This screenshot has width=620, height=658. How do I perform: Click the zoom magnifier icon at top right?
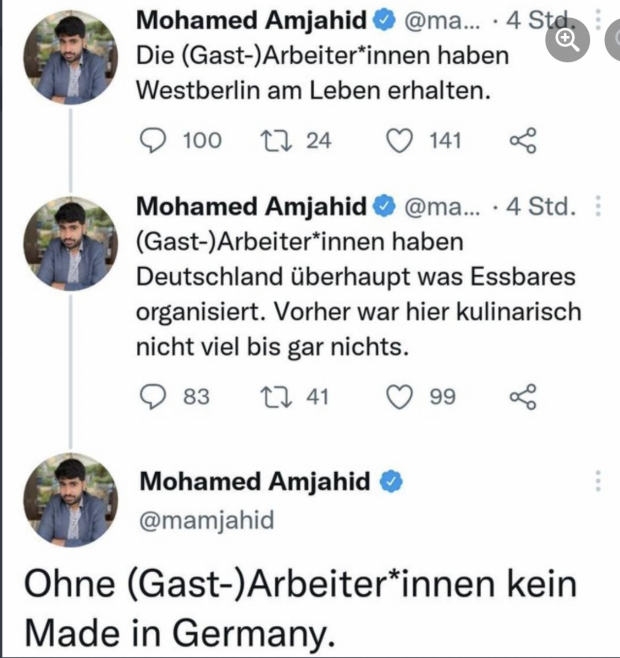click(x=567, y=39)
